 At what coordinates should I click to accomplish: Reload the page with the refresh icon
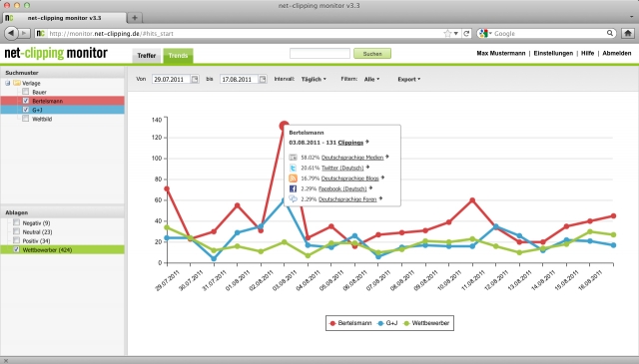(466, 33)
